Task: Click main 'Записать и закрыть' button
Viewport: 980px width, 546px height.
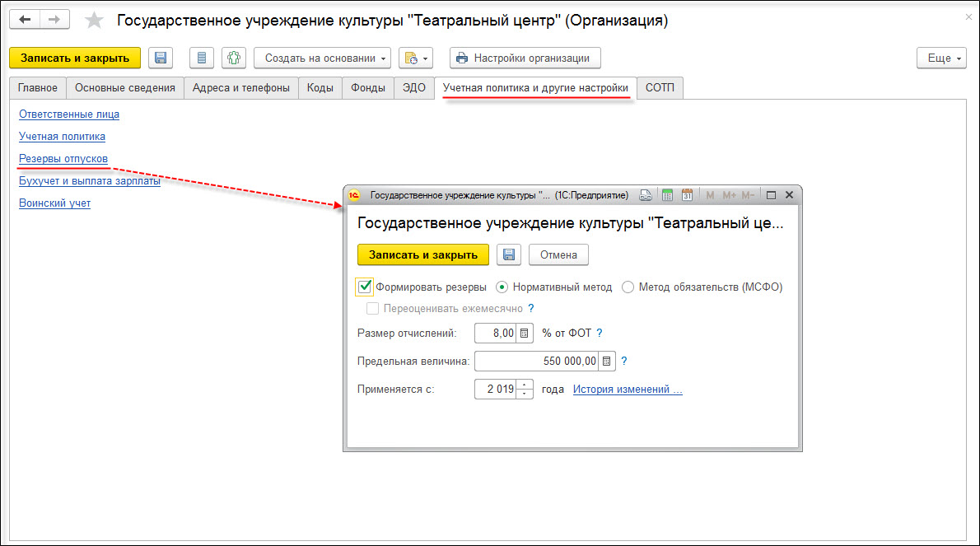Action: pos(75,58)
